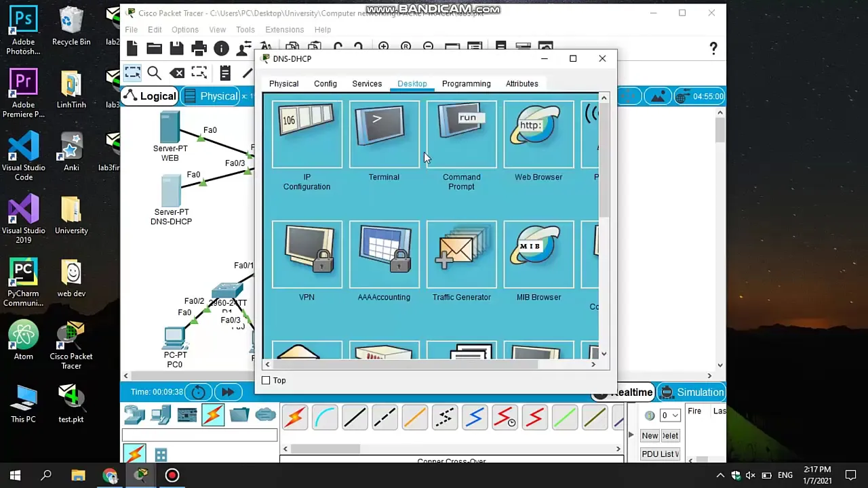Image resolution: width=868 pixels, height=488 pixels.
Task: Open the Config tab
Action: coord(325,84)
